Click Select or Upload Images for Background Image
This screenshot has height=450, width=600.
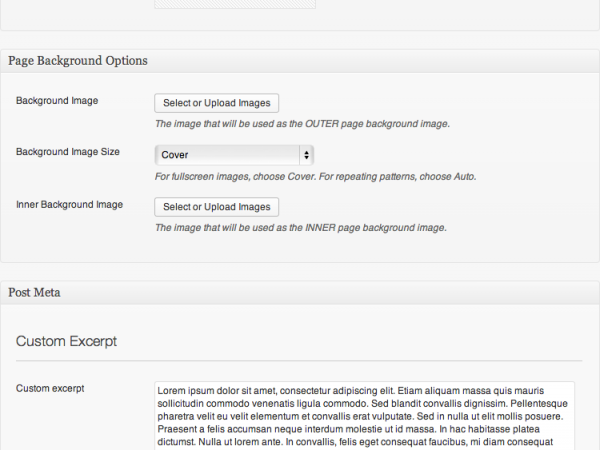(x=217, y=103)
